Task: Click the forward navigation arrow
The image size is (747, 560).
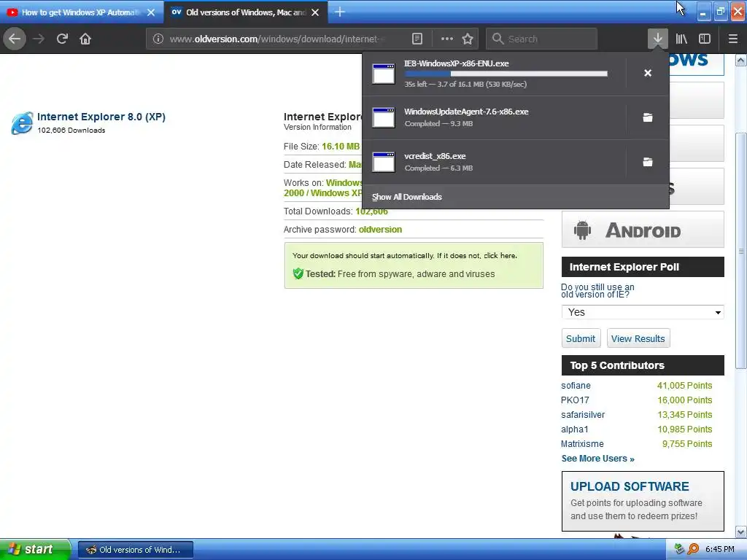Action: click(x=39, y=39)
